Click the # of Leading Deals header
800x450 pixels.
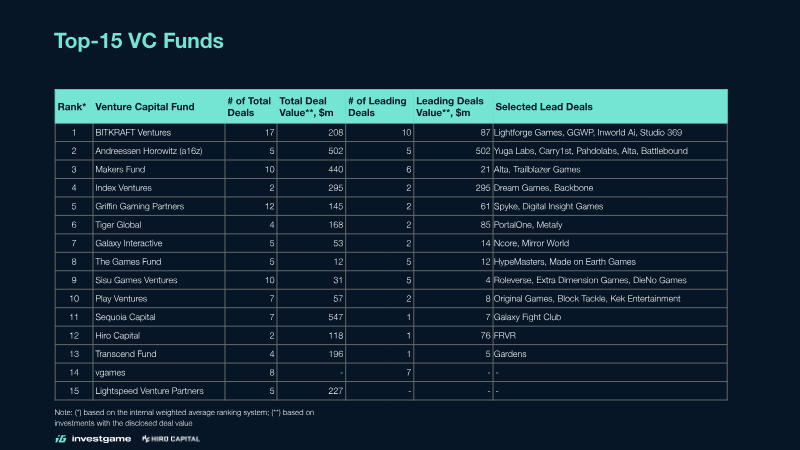[377, 107]
